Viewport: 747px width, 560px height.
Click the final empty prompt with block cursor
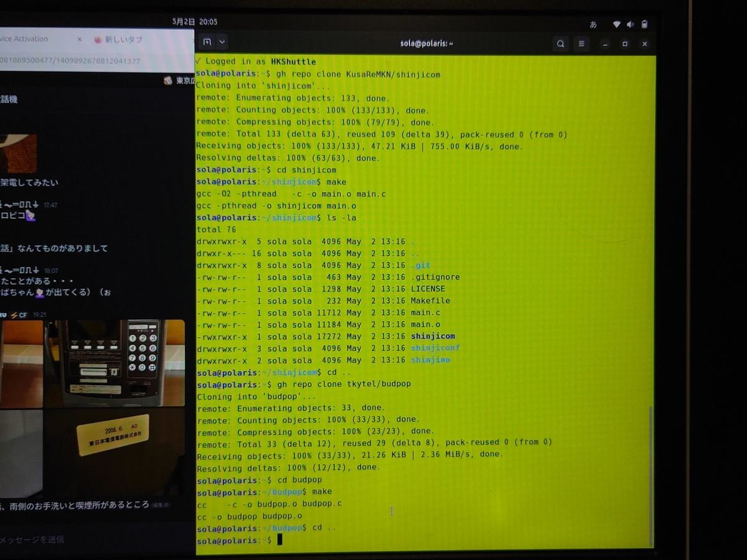(x=240, y=541)
